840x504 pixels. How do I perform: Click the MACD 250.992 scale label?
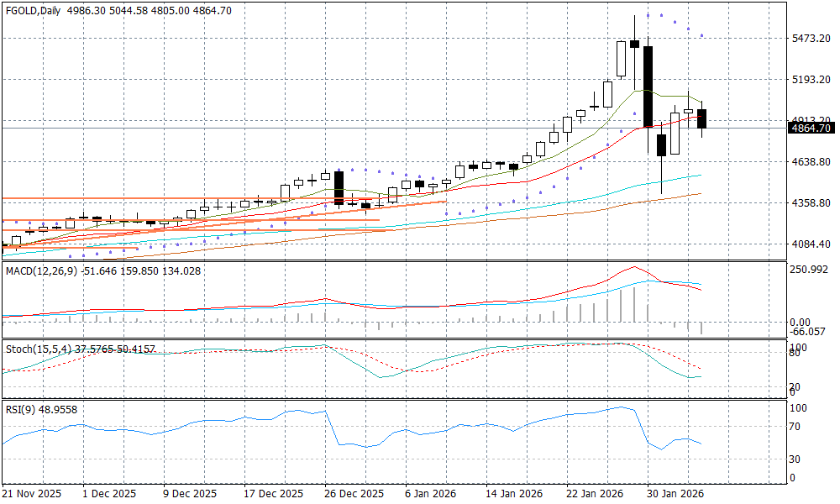[x=811, y=270]
